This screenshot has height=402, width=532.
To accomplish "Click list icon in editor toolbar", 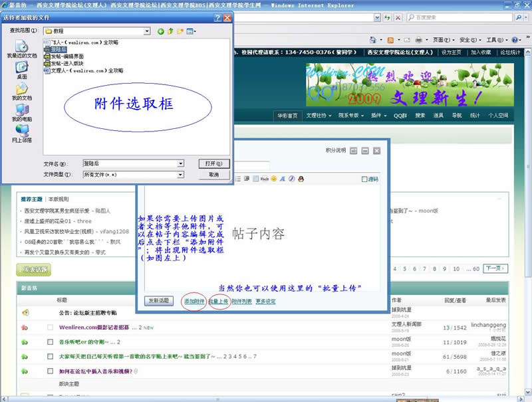I will [x=238, y=179].
